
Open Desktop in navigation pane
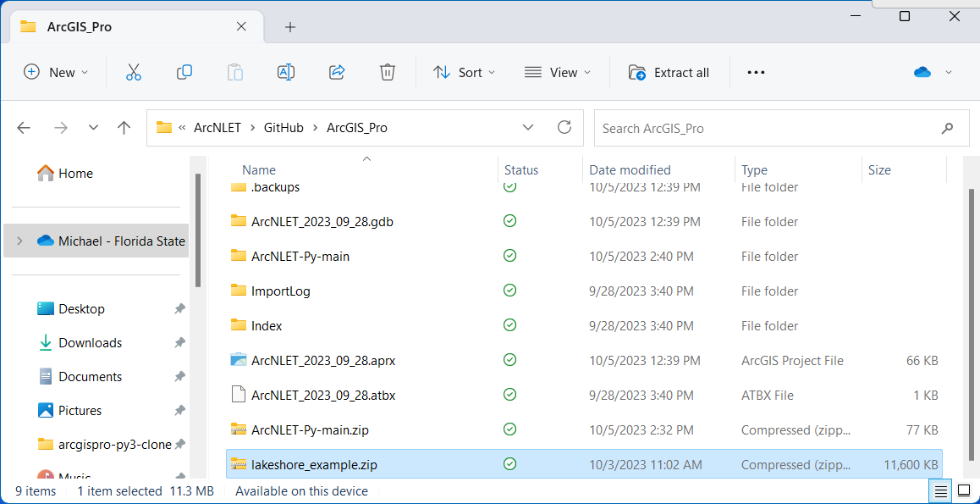coord(70,309)
